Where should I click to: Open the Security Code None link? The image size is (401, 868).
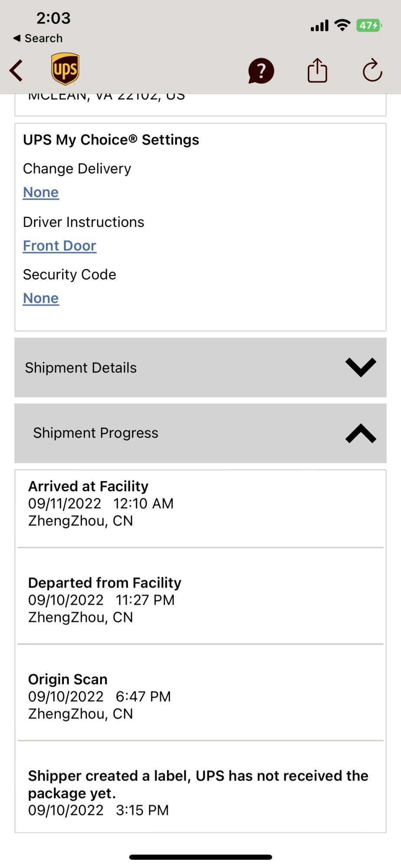41,298
